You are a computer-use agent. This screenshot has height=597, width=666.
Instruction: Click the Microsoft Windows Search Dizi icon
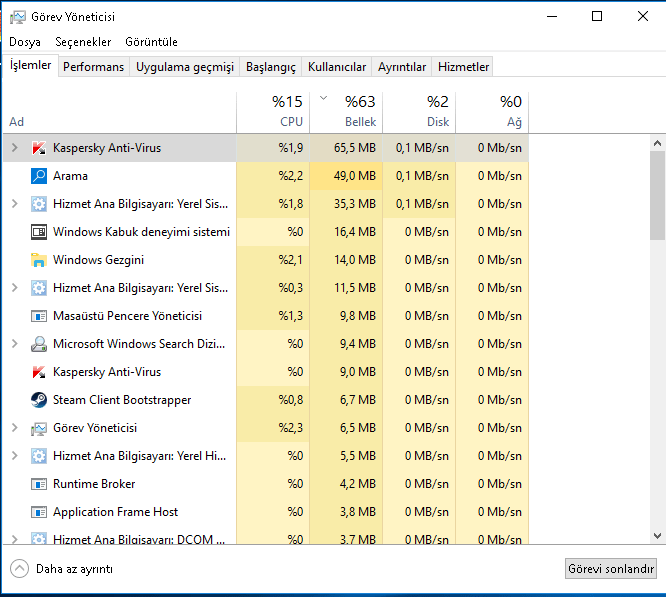(39, 344)
